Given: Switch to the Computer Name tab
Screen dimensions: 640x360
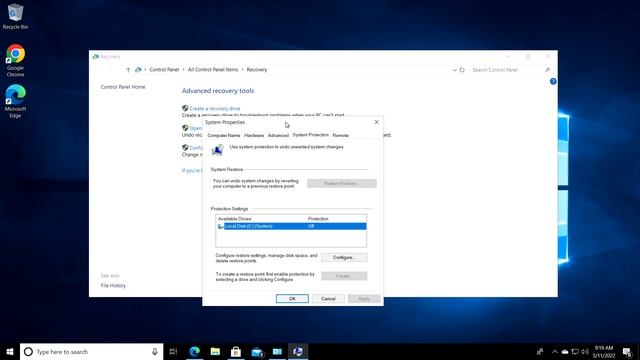Looking at the screenshot, I should click(x=224, y=135).
